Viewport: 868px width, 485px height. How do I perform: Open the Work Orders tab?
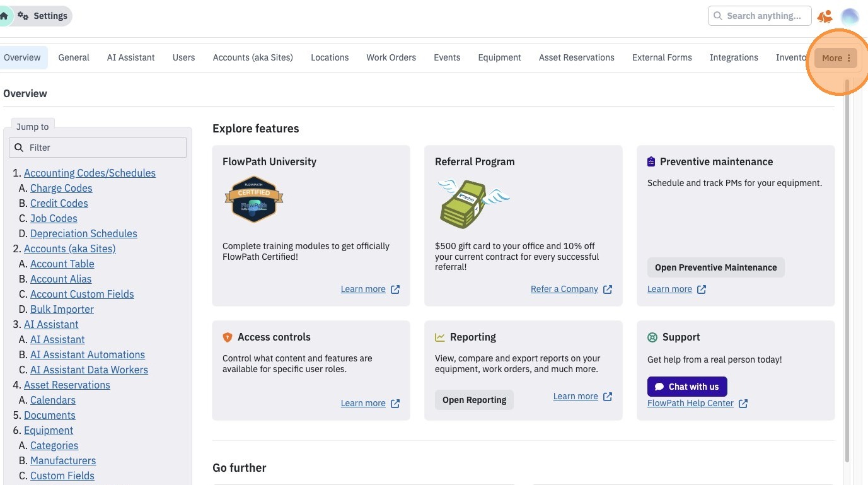pos(391,57)
